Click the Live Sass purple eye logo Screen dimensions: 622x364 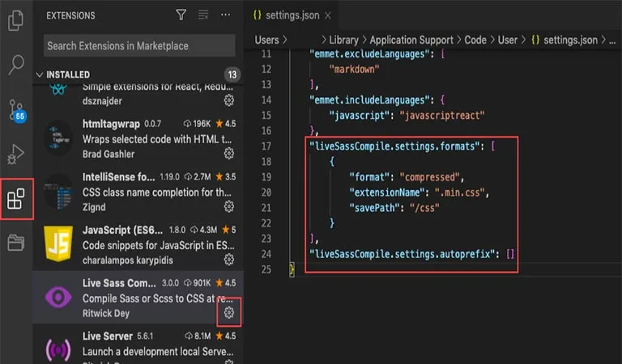pyautogui.click(x=58, y=297)
